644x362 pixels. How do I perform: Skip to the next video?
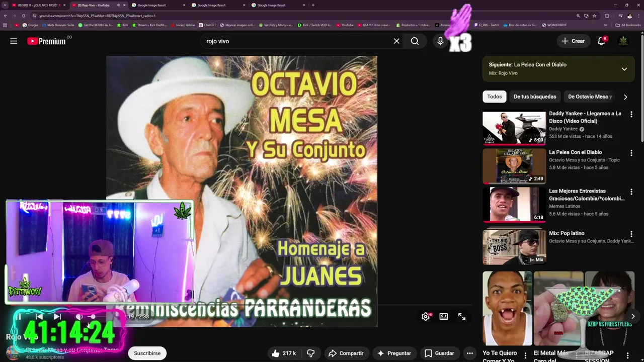point(57,316)
